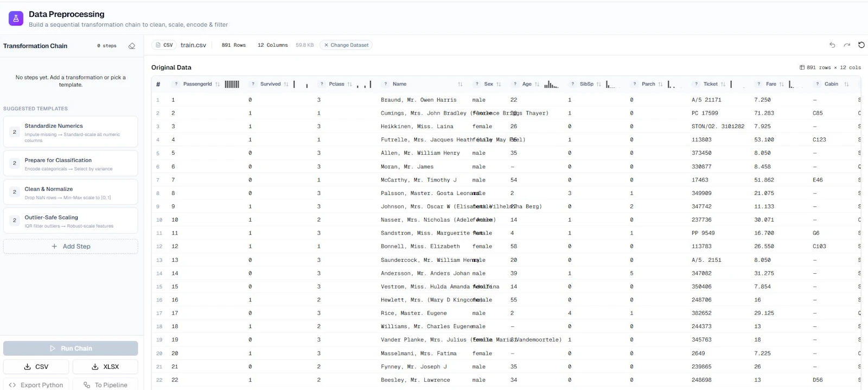Select cabin cell 'C85'
The height and width of the screenshot is (390, 868).
pos(818,113)
